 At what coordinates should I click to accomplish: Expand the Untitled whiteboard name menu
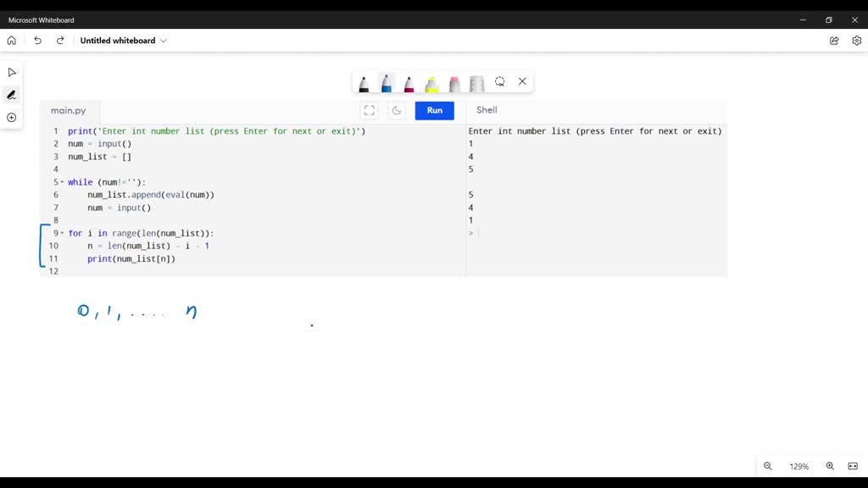(x=164, y=40)
